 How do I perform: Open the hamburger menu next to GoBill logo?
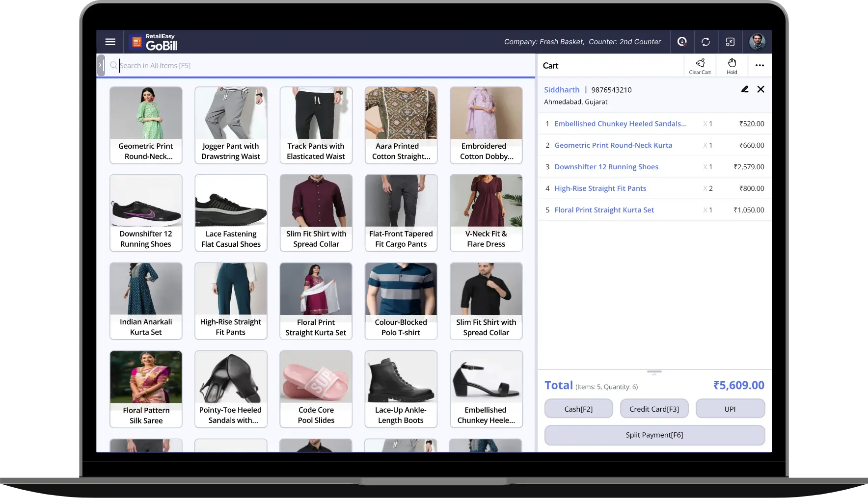pos(110,42)
